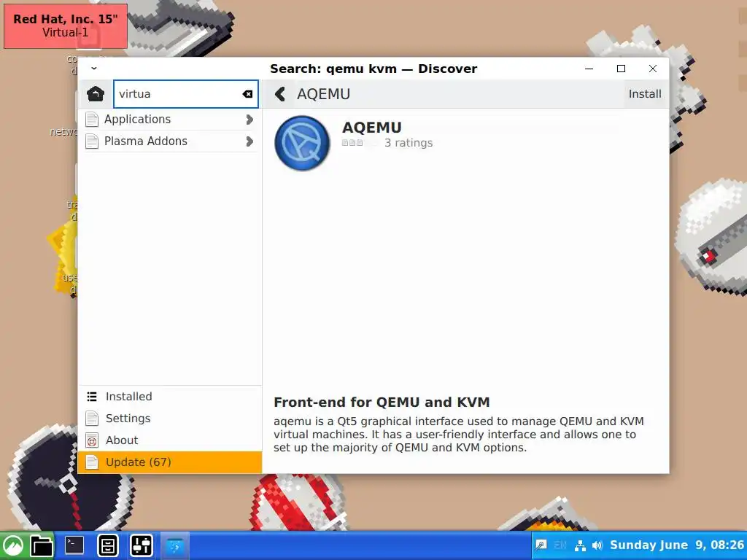Viewport: 747px width, 560px height.
Task: Click the Settings page icon in sidebar
Action: click(92, 419)
